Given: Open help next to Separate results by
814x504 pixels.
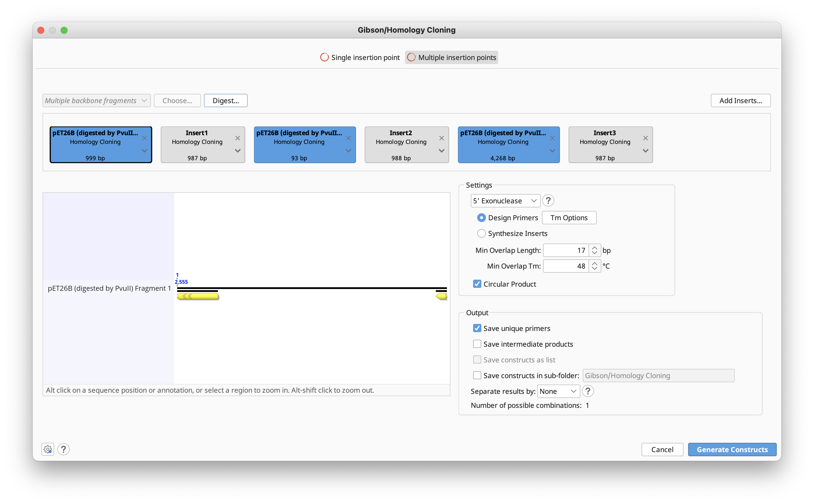Looking at the screenshot, I should tap(588, 391).
